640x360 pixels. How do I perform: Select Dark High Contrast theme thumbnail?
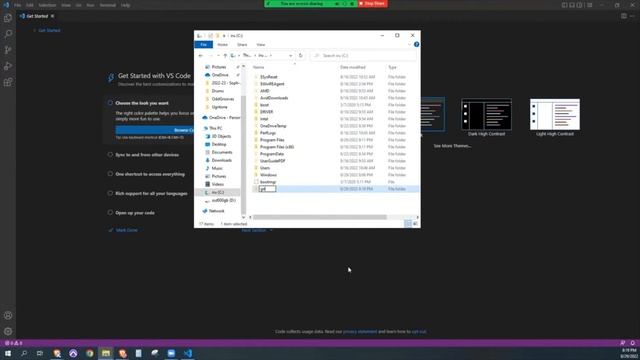[486, 114]
